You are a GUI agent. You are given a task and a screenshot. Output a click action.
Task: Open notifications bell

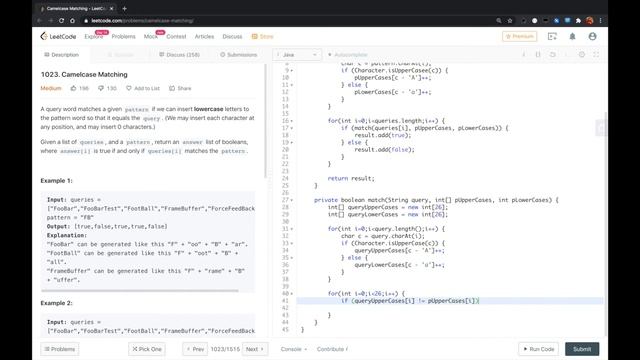pyautogui.click(x=572, y=36)
